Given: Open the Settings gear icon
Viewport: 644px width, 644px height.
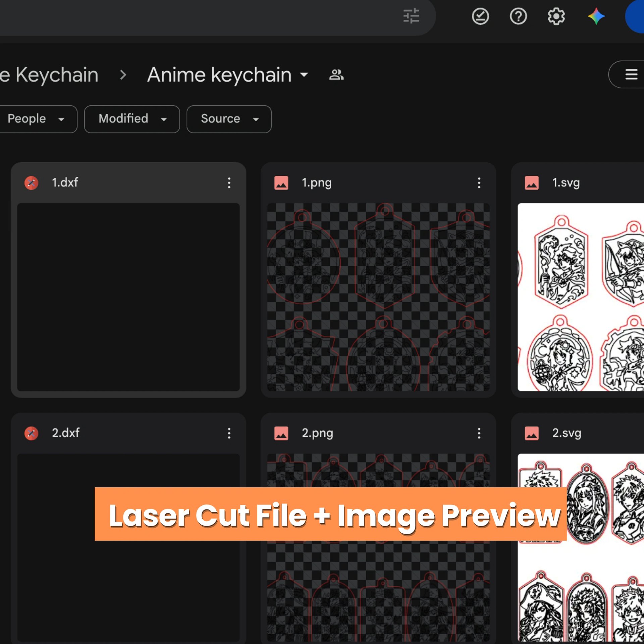Looking at the screenshot, I should (x=556, y=16).
